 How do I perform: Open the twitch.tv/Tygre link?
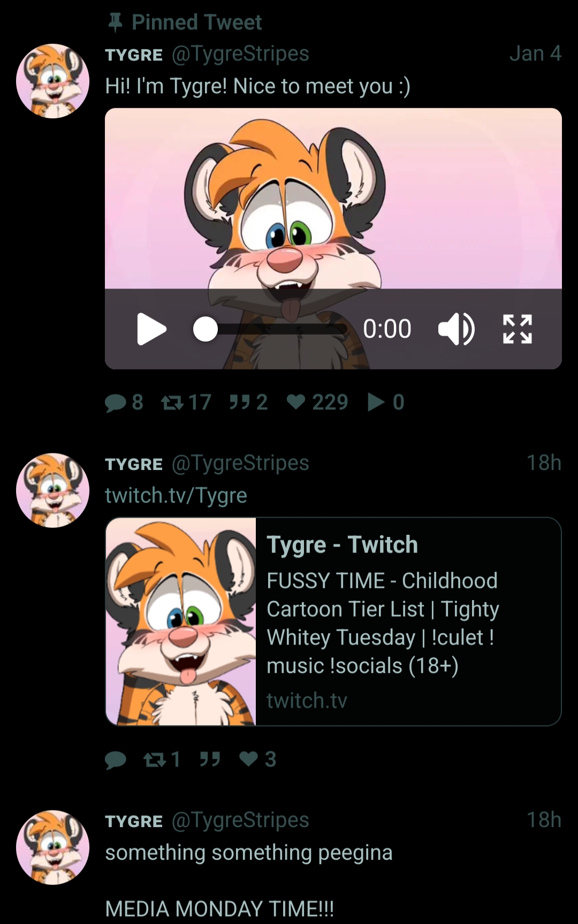(x=176, y=496)
